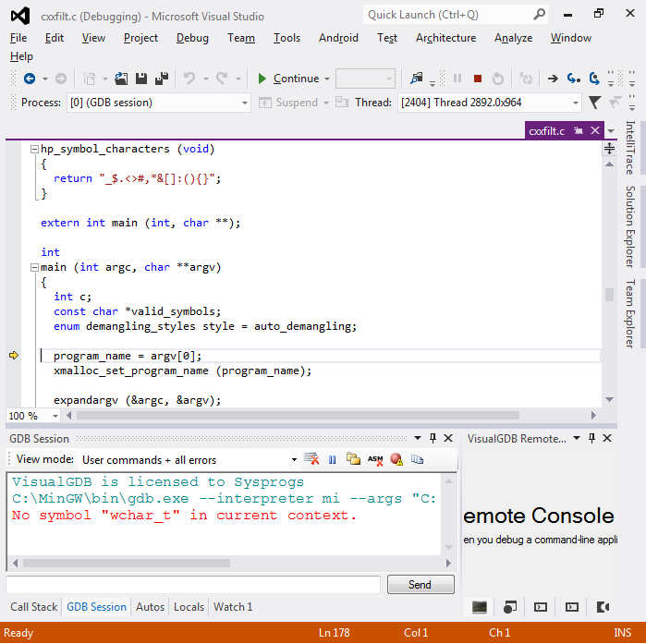Image resolution: width=646 pixels, height=644 pixels.
Task: Open the active documents list dropdown
Action: coord(611,131)
